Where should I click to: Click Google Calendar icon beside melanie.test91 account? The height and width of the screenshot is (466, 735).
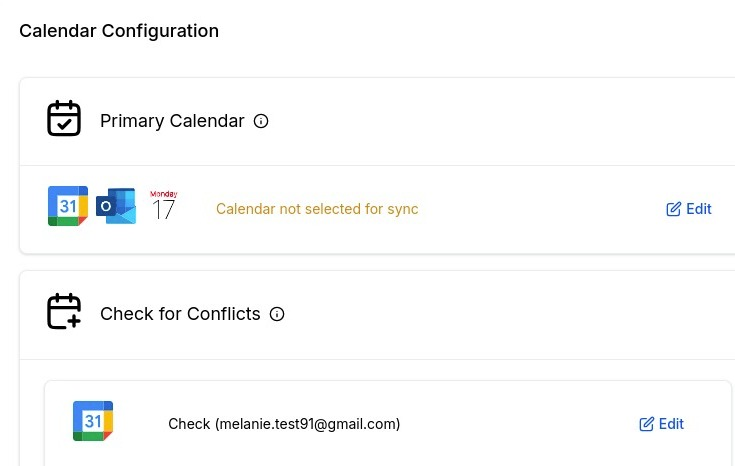(93, 421)
